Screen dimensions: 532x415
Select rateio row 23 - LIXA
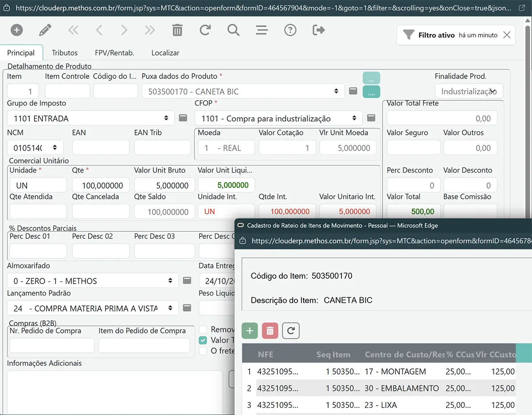click(x=379, y=405)
